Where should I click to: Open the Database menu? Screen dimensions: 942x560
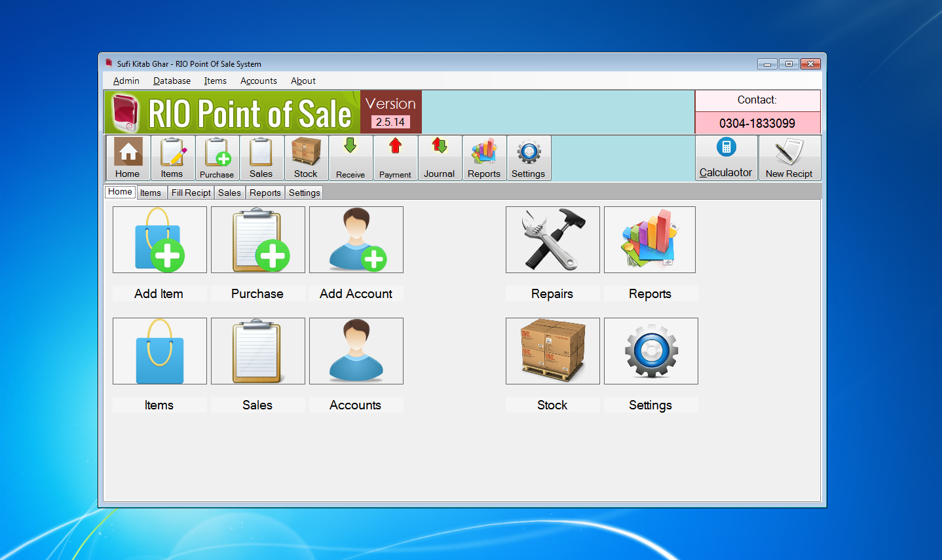(x=171, y=81)
